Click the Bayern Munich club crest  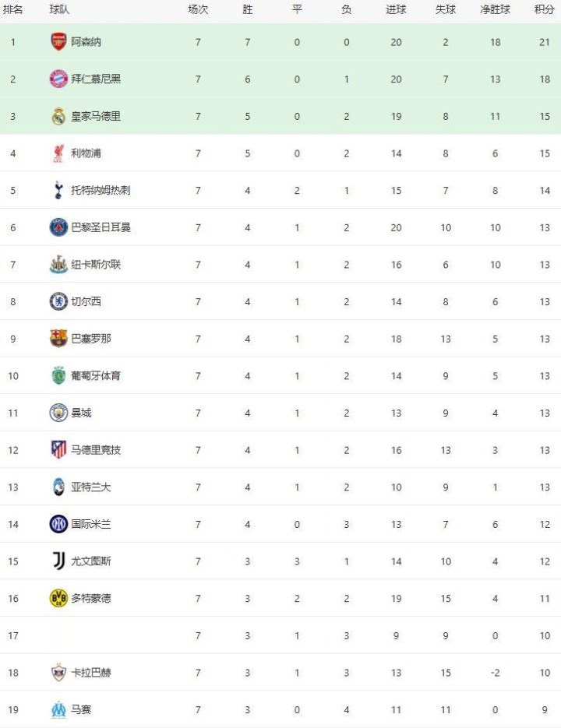58,79
